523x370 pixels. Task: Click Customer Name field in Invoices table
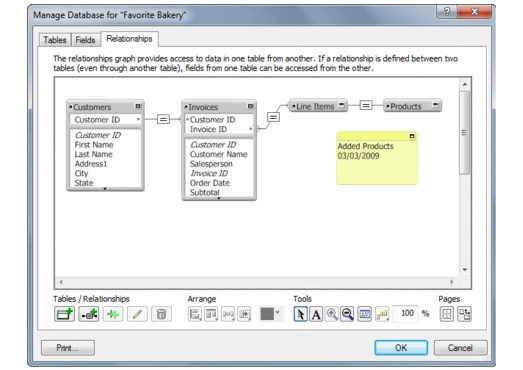[x=218, y=154]
